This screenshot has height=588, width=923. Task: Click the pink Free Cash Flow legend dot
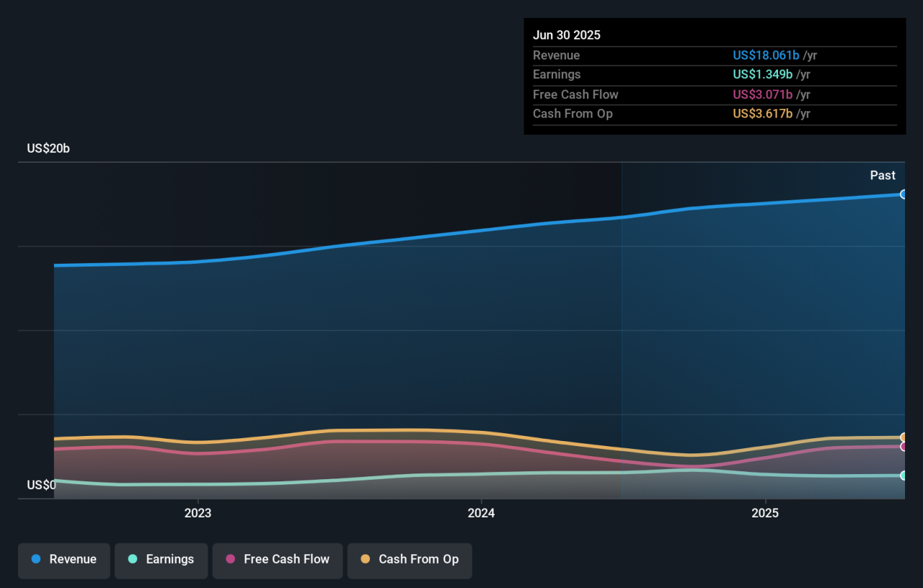point(231,559)
